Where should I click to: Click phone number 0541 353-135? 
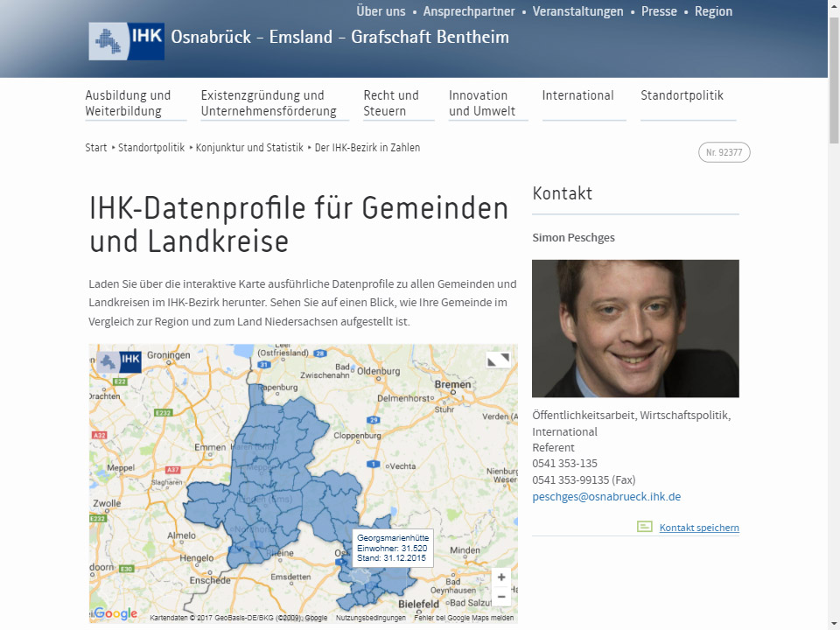point(564,464)
